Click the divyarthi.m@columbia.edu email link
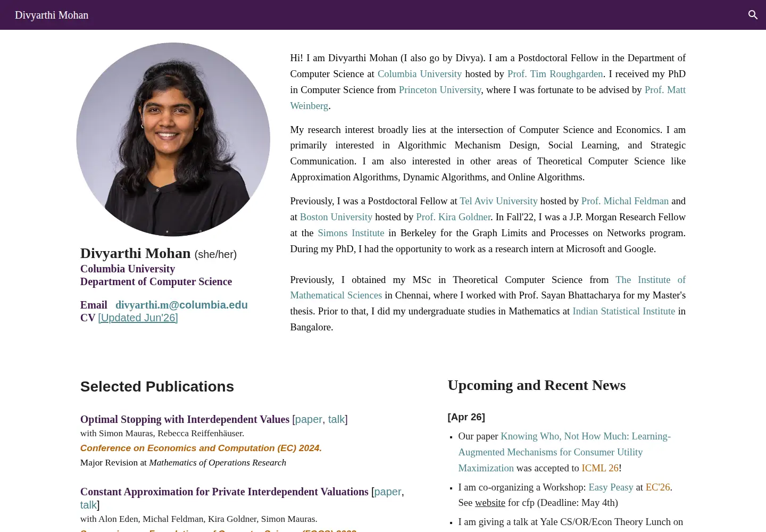The image size is (766, 532). (181, 305)
